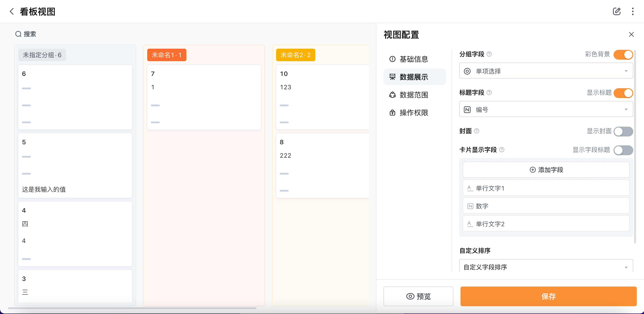The width and height of the screenshot is (644, 314).
Task: Open the three-dot more options menu
Action: [x=633, y=11]
